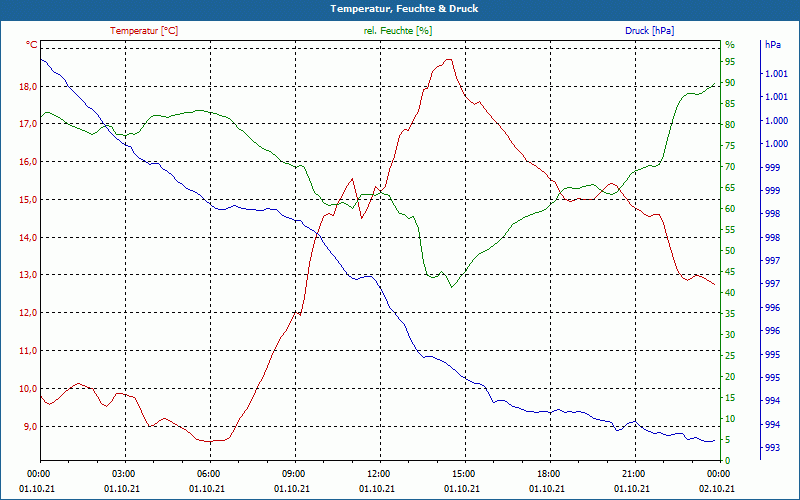Click the 11,0 temperature axis value
800x500 pixels.
pyautogui.click(x=29, y=351)
